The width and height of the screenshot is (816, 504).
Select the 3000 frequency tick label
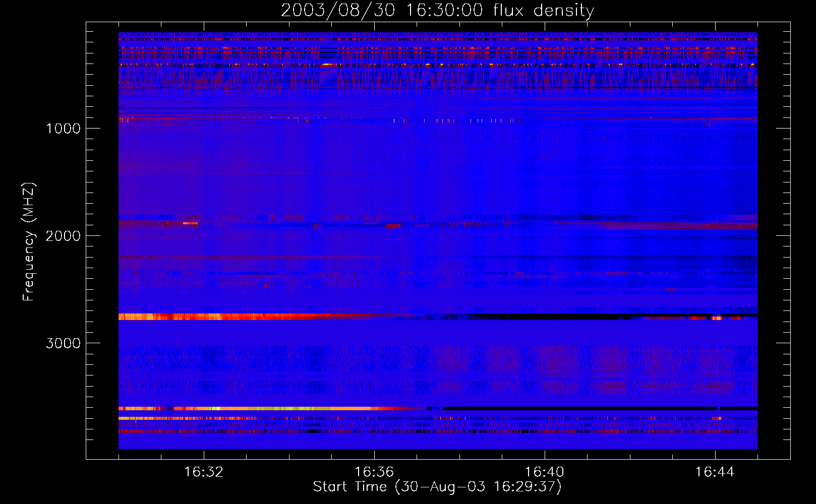63,343
